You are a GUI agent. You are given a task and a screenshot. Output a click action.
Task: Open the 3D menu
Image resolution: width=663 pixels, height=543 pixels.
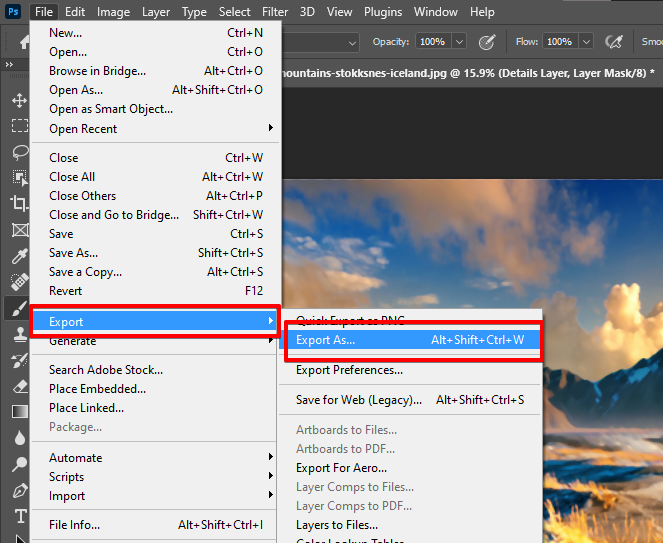pos(307,12)
